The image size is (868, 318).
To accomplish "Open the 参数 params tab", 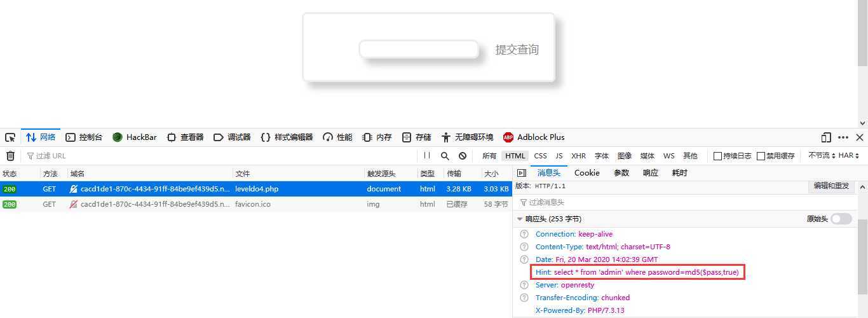I will click(x=621, y=173).
